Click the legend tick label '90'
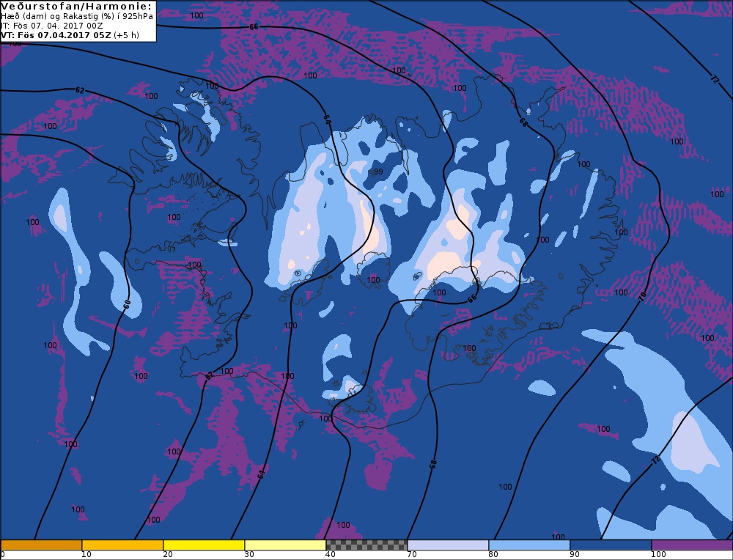The image size is (733, 560). click(x=575, y=555)
